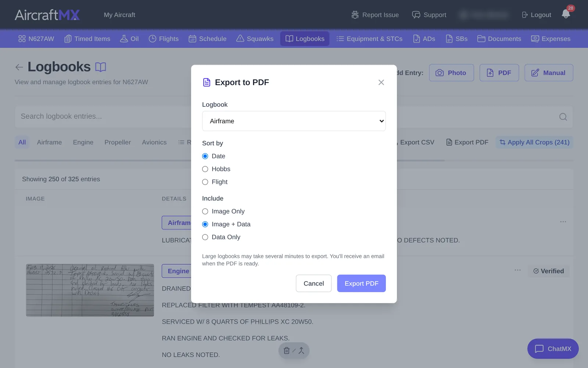Open the Expenses tab

(551, 39)
